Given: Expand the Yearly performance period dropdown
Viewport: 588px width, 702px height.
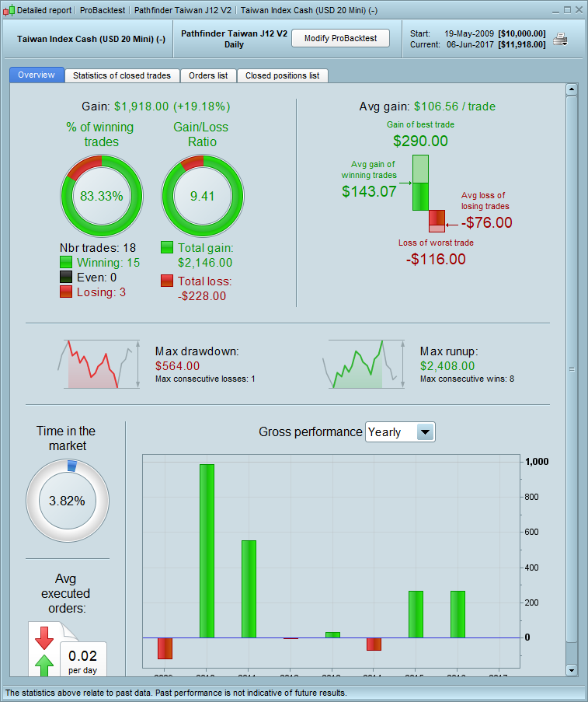Looking at the screenshot, I should pos(425,432).
